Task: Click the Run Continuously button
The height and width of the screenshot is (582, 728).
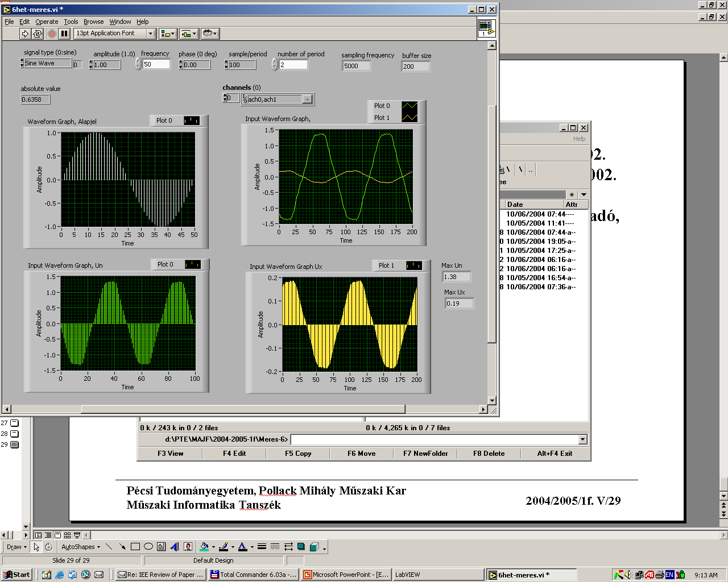Action: [x=38, y=34]
